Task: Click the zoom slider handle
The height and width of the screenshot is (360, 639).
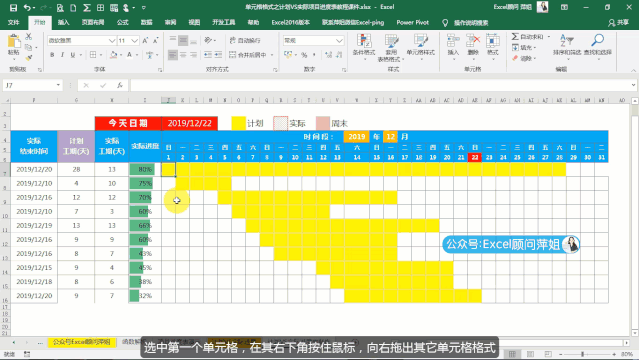Action: [x=583, y=354]
